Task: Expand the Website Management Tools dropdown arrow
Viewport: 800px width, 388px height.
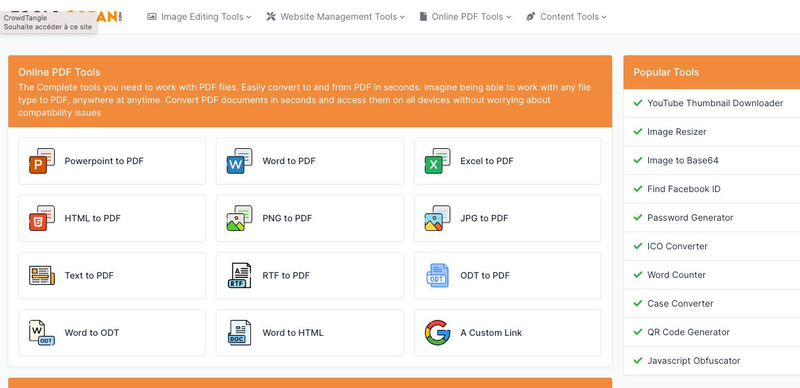Action: tap(402, 17)
